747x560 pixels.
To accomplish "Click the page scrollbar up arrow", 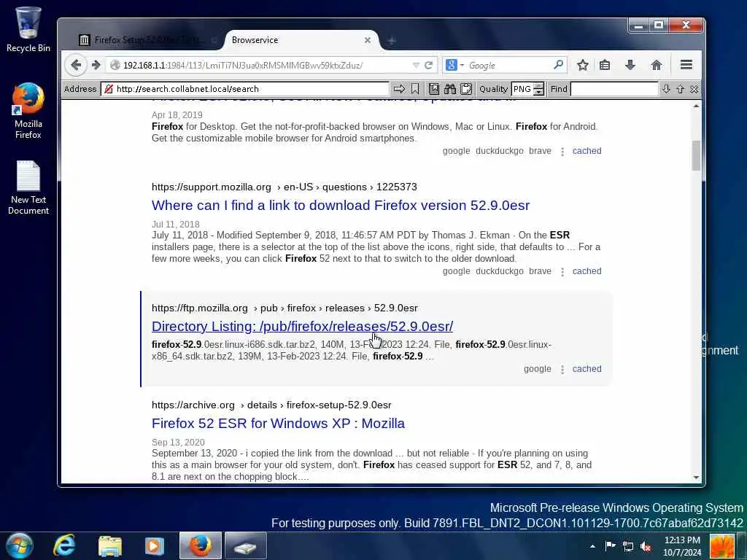I will coord(696,106).
